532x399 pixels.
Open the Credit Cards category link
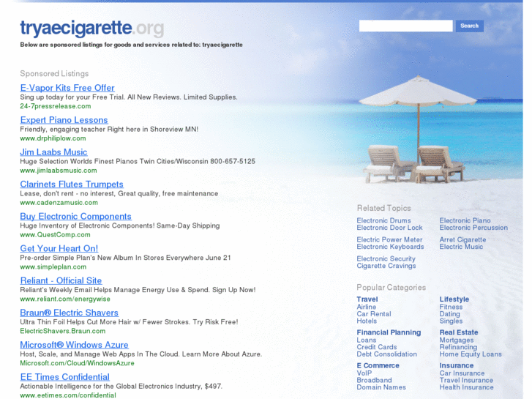click(377, 347)
